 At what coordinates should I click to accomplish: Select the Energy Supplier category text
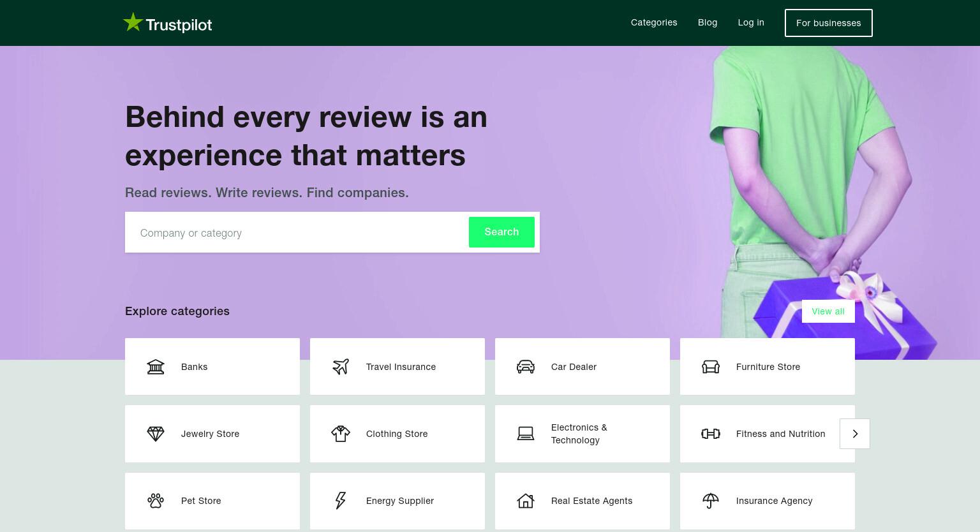(400, 501)
